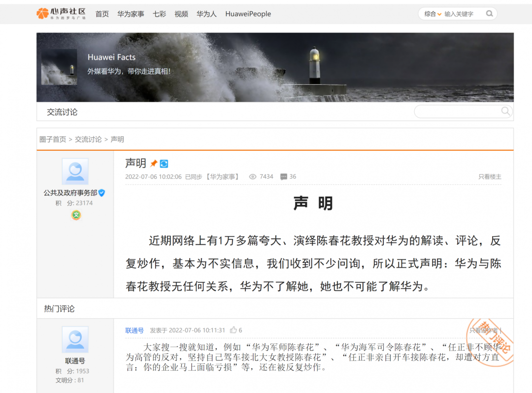Click 交流讨论 breadcrumb link
Viewport: 532px width, 393px height.
pyautogui.click(x=88, y=139)
